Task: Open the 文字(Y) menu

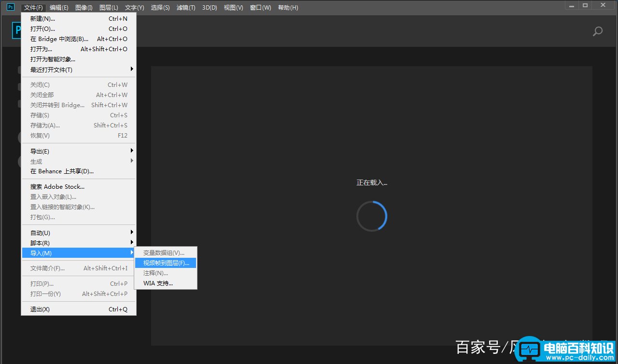Action: [134, 8]
